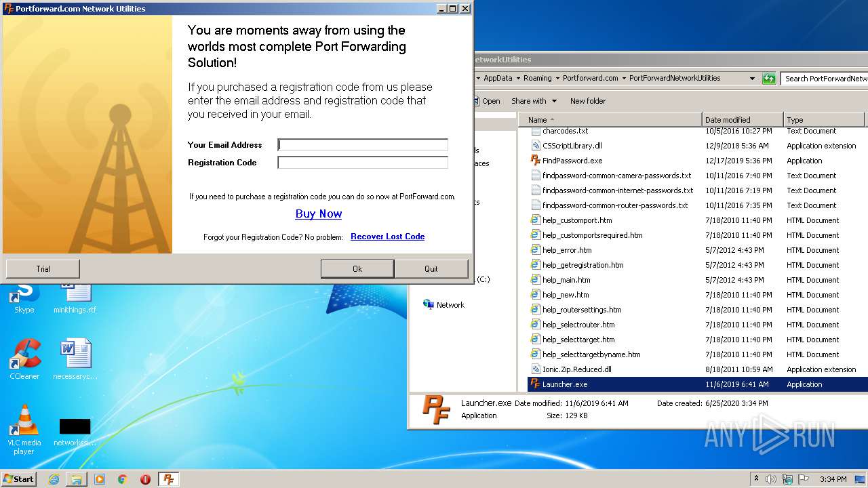Expand the Share with menu

534,101
